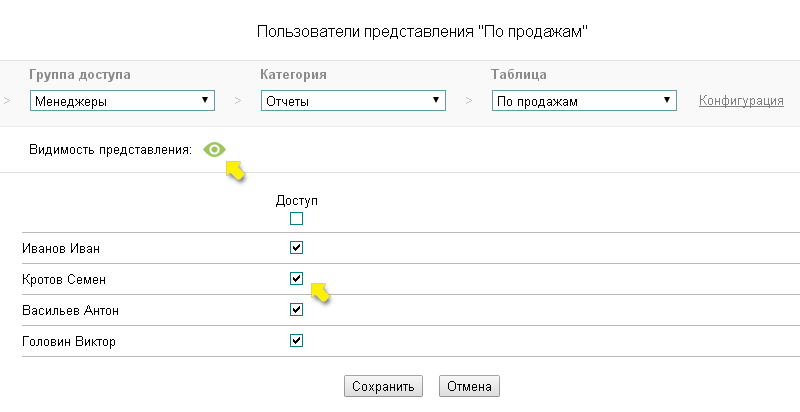The height and width of the screenshot is (412, 800).
Task: Click the arrow separator before Категория dropdown
Action: pyautogui.click(x=238, y=101)
